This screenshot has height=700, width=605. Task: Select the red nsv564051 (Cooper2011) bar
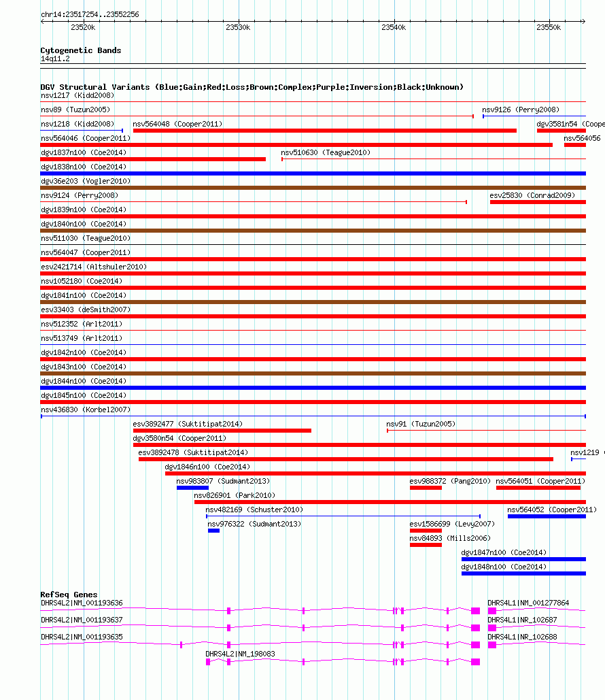(x=538, y=488)
